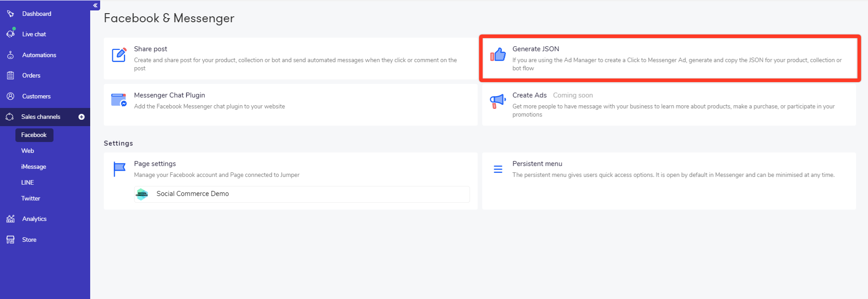Click the Live chat headset icon
Image resolution: width=868 pixels, height=299 pixels.
(x=10, y=34)
